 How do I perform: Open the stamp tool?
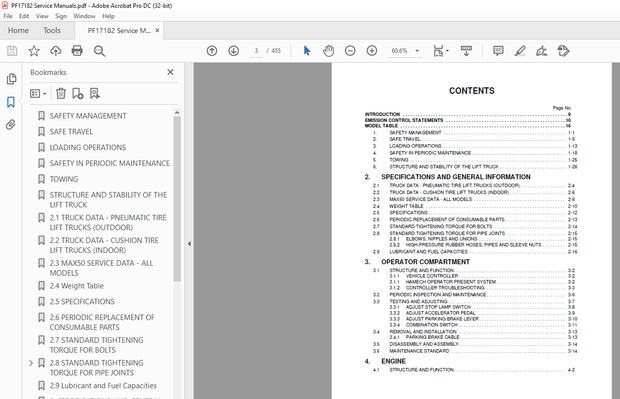(563, 51)
